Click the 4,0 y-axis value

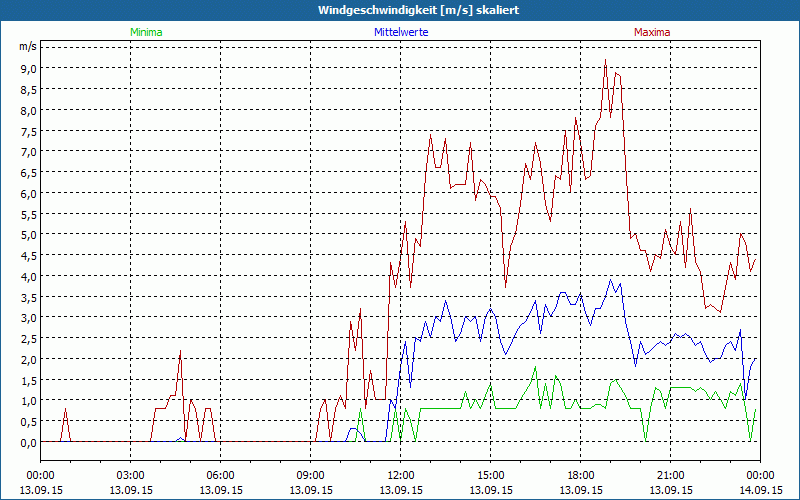(29, 277)
